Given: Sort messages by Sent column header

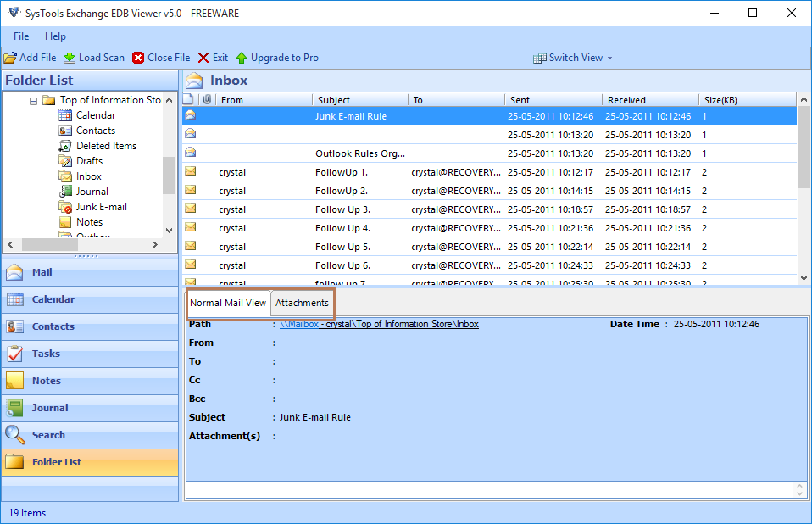Looking at the screenshot, I should coord(553,100).
